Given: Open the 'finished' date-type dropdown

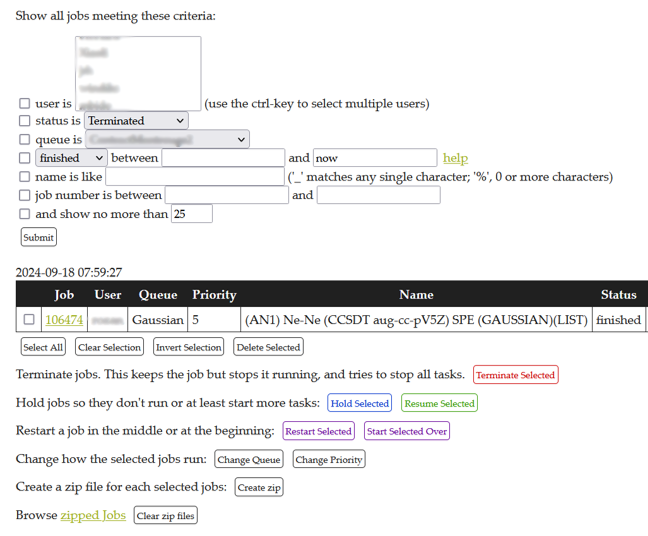Looking at the screenshot, I should tap(71, 158).
